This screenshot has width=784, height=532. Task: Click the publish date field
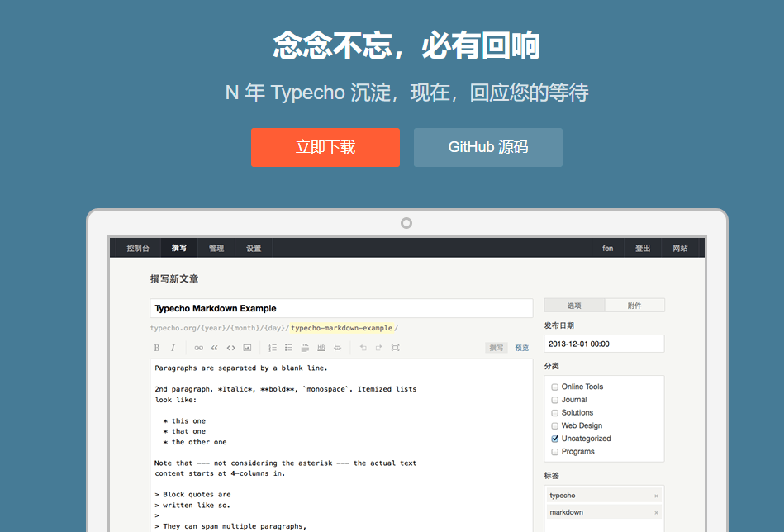(604, 344)
